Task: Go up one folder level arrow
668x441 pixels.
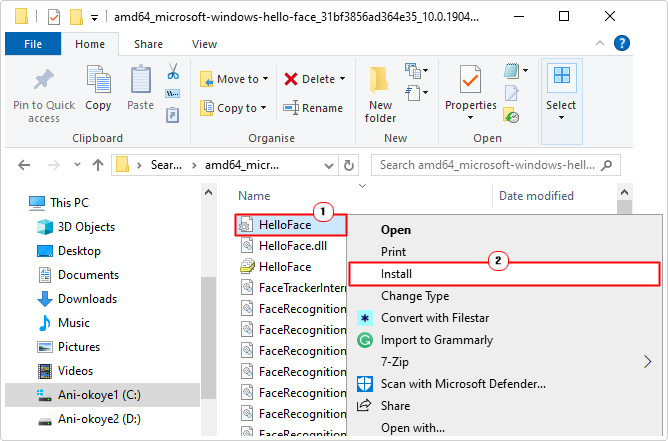Action: (x=98, y=165)
